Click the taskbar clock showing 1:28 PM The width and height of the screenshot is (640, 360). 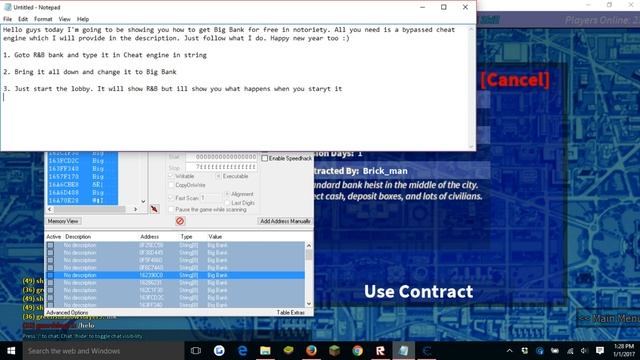click(624, 350)
